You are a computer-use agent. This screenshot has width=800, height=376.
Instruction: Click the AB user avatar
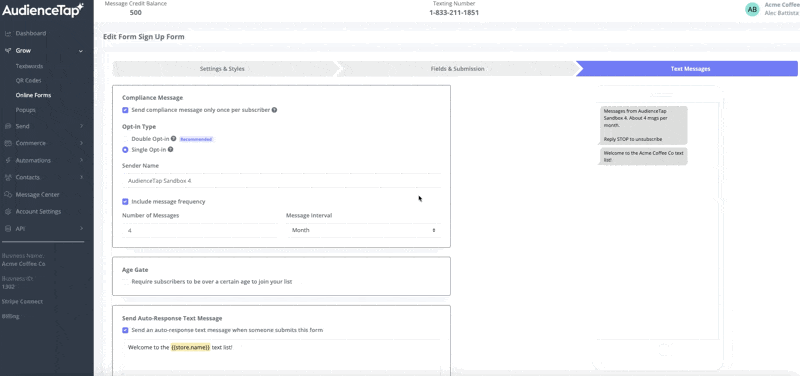tap(752, 9)
